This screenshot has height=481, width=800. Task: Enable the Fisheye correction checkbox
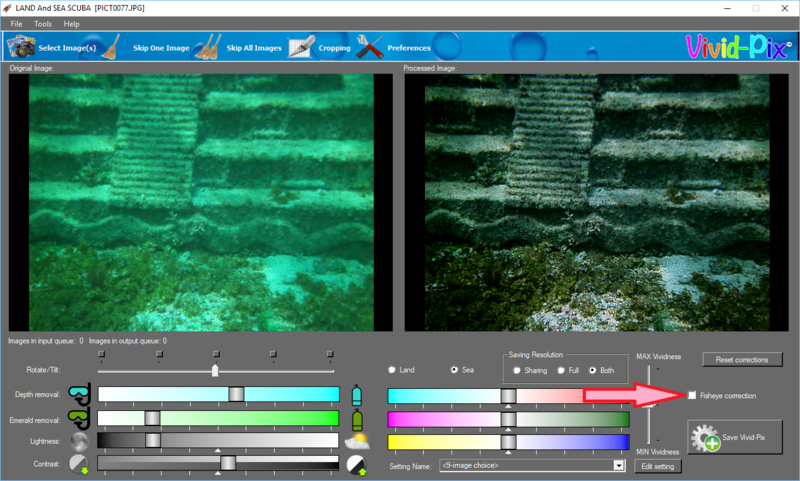coord(692,396)
